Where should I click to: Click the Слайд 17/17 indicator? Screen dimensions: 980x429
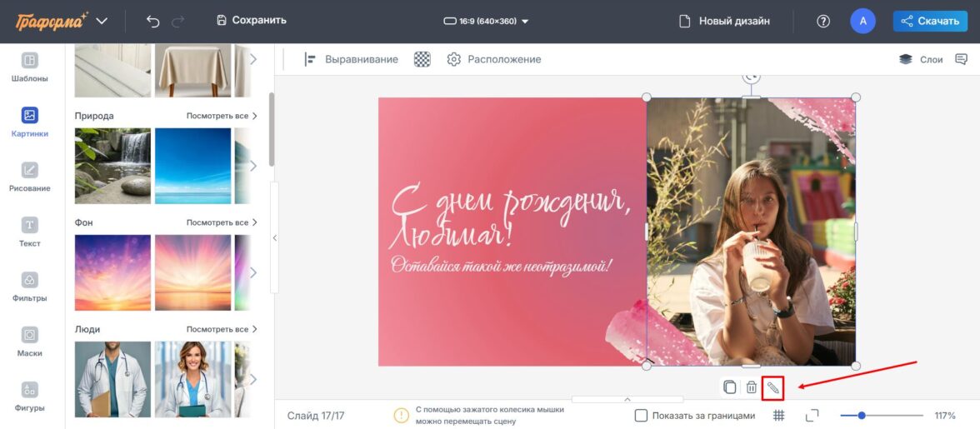pos(316,416)
